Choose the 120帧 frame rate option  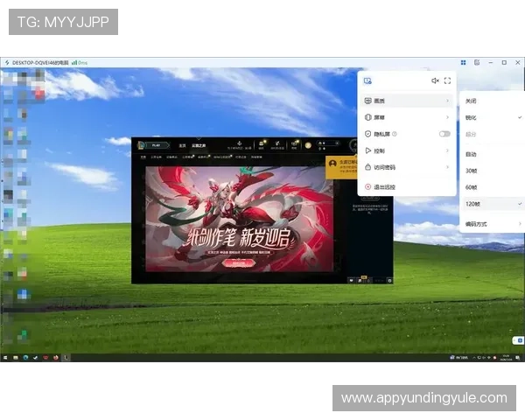click(472, 203)
